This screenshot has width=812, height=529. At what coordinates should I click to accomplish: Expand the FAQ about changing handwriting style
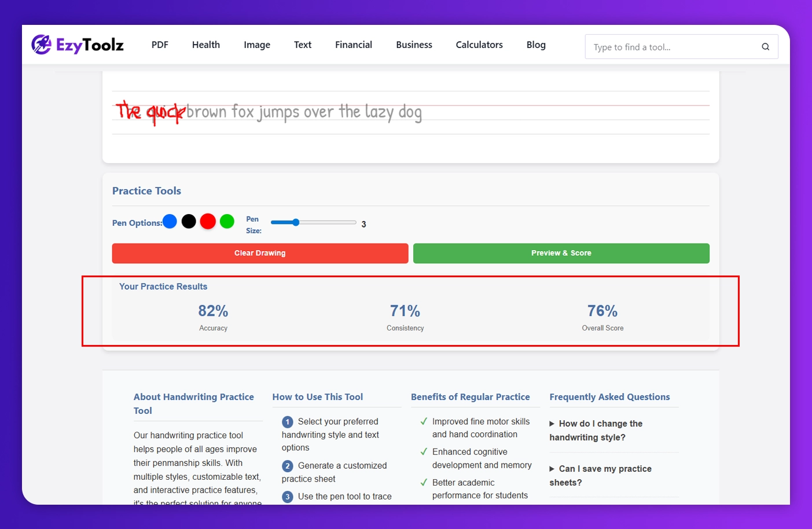[596, 430]
